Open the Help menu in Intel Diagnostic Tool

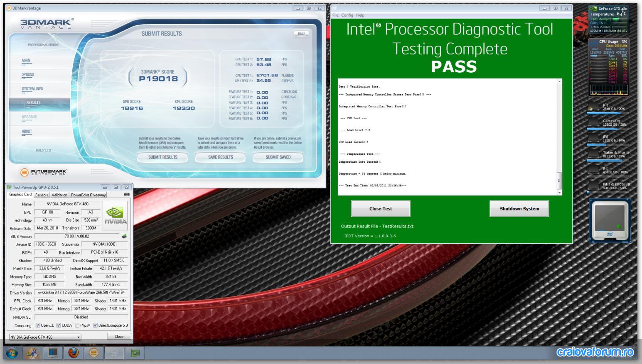[360, 15]
